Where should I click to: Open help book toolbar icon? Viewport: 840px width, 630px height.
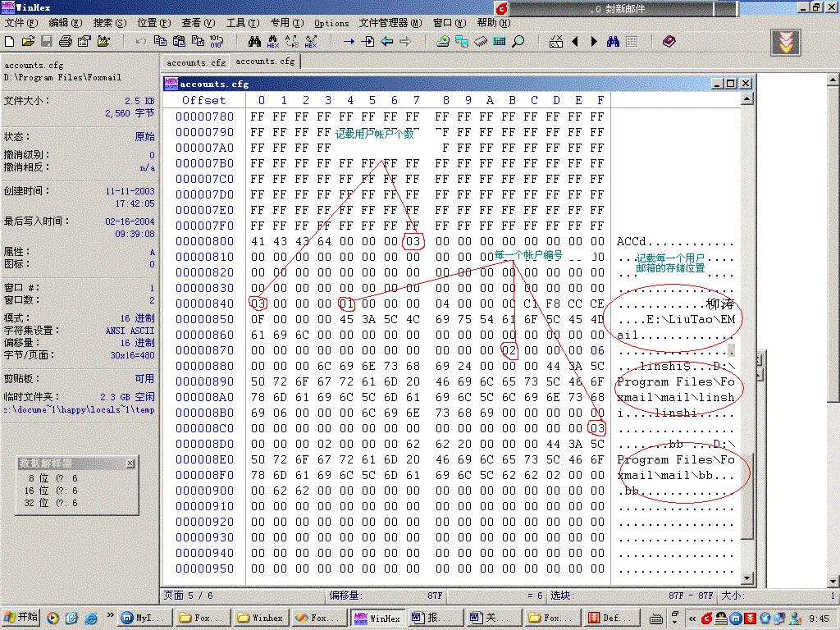669,41
